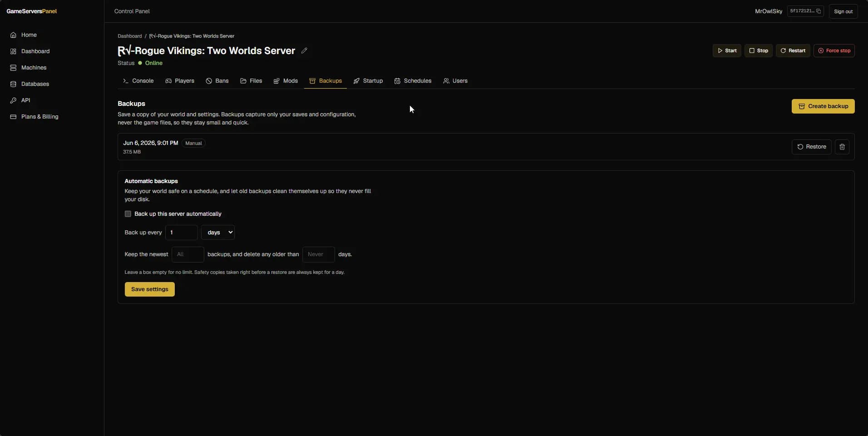Open the Schedules tab
Viewport: 868px width, 436px height.
[413, 81]
